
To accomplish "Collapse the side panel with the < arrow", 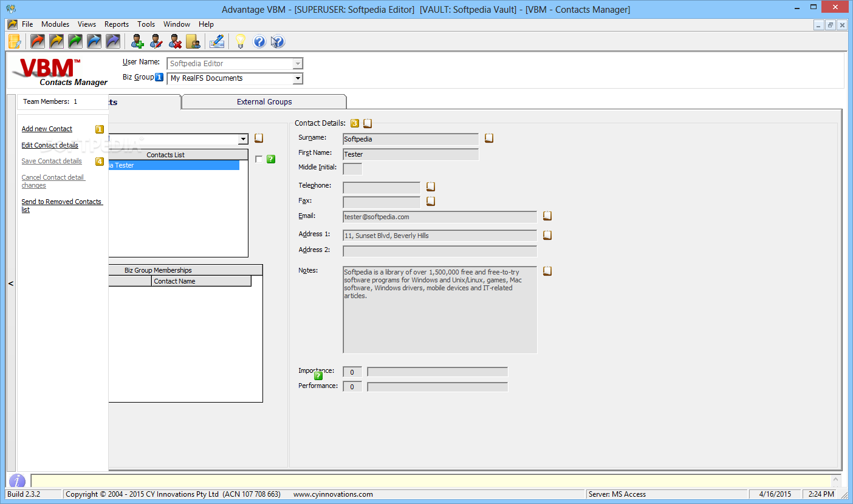I will tap(11, 284).
